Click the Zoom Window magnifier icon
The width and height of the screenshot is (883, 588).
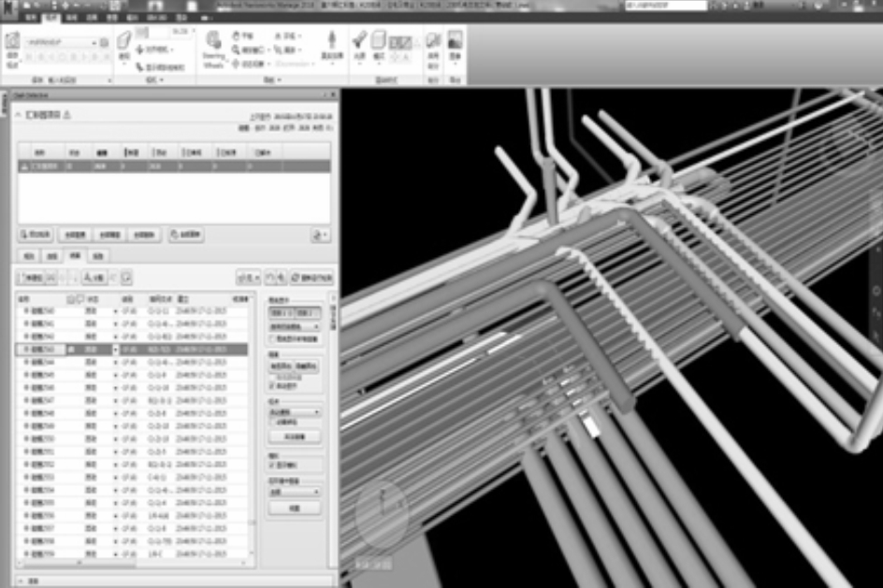tap(237, 49)
